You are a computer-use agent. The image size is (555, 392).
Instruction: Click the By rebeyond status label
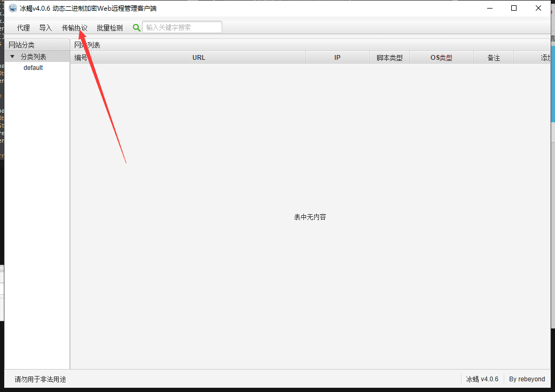pyautogui.click(x=527, y=379)
